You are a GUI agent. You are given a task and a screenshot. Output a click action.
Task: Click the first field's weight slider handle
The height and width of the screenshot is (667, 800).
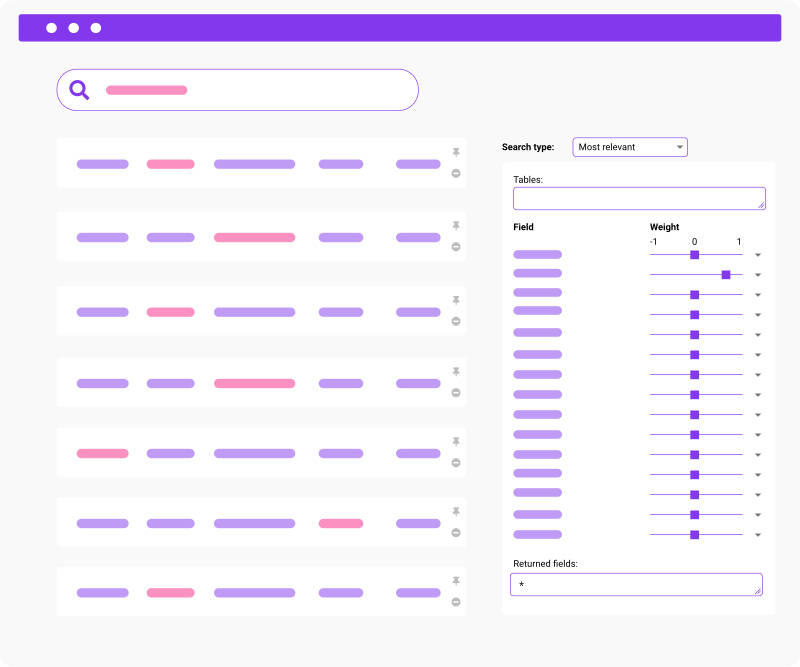pos(694,255)
